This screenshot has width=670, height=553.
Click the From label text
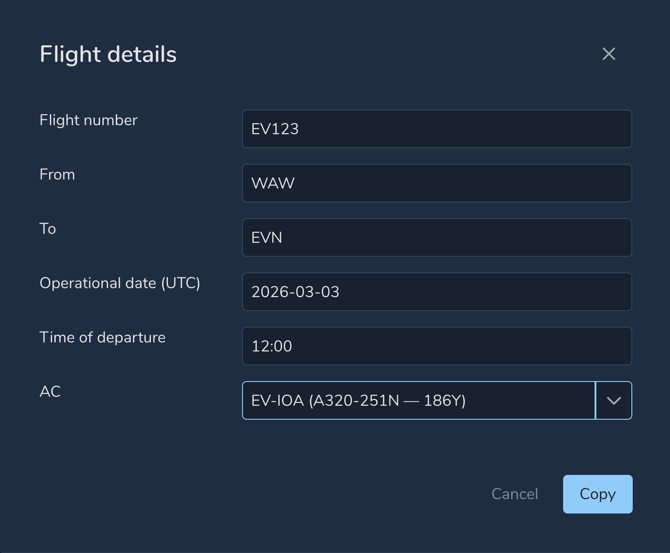[x=57, y=174]
